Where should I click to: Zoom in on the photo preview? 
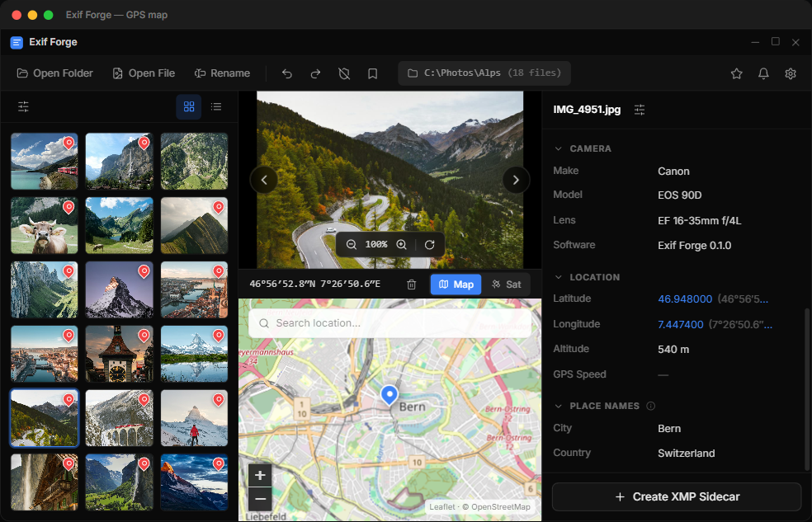[401, 244]
